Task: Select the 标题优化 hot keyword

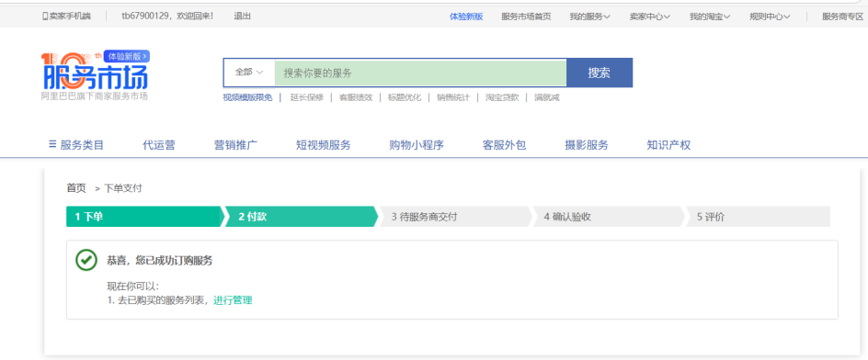Action: point(404,98)
